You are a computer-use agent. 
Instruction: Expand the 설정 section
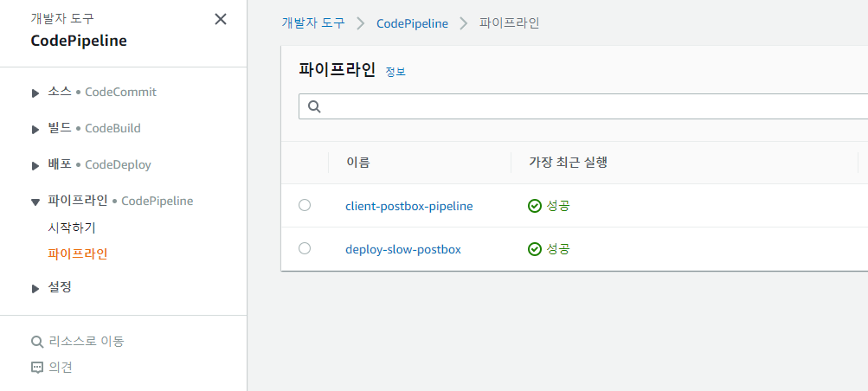[35, 288]
